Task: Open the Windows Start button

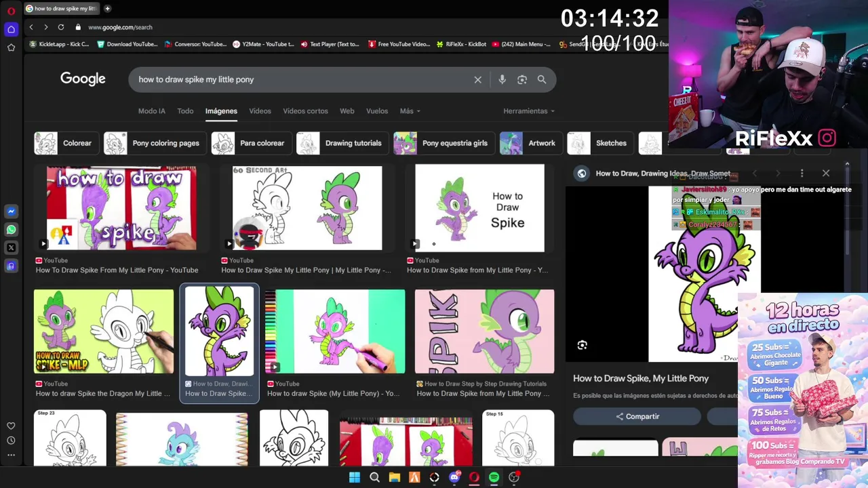Action: pos(355,477)
